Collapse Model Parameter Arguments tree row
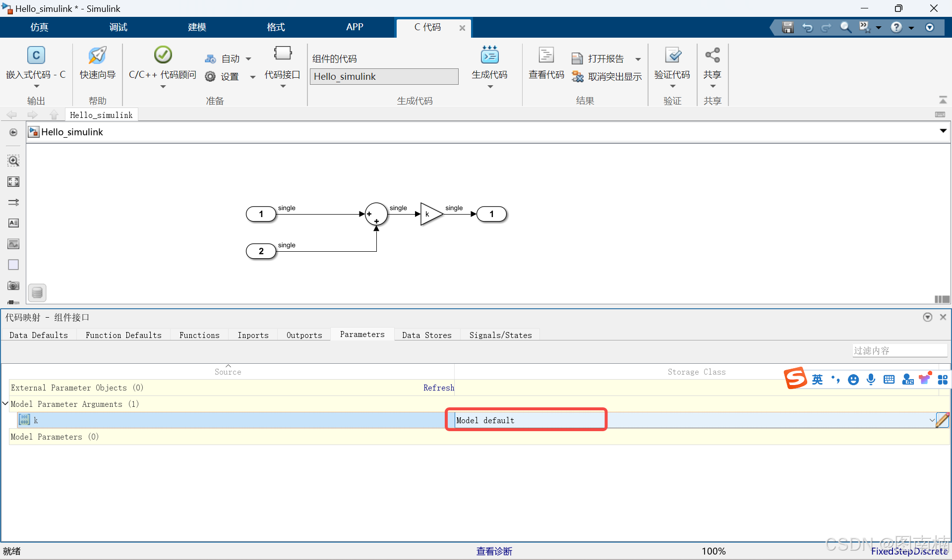The image size is (952, 560). 5,404
